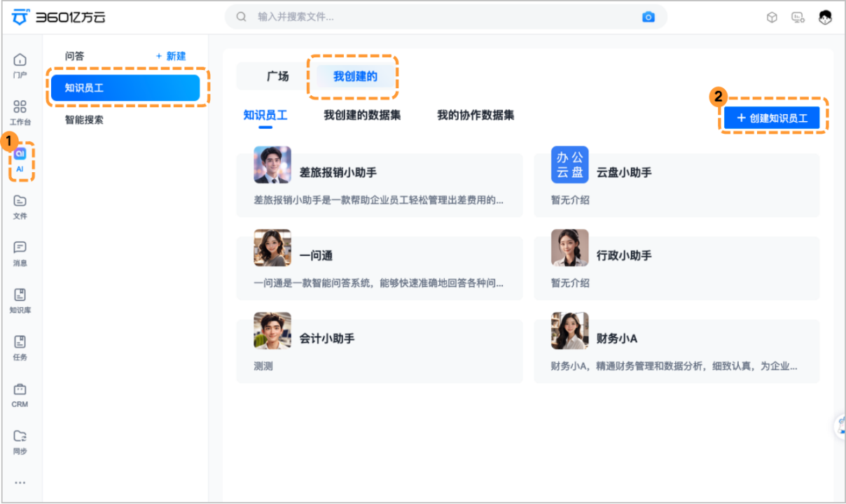This screenshot has width=846, height=504.
Task: Open the cube icon in top bar
Action: (x=772, y=17)
